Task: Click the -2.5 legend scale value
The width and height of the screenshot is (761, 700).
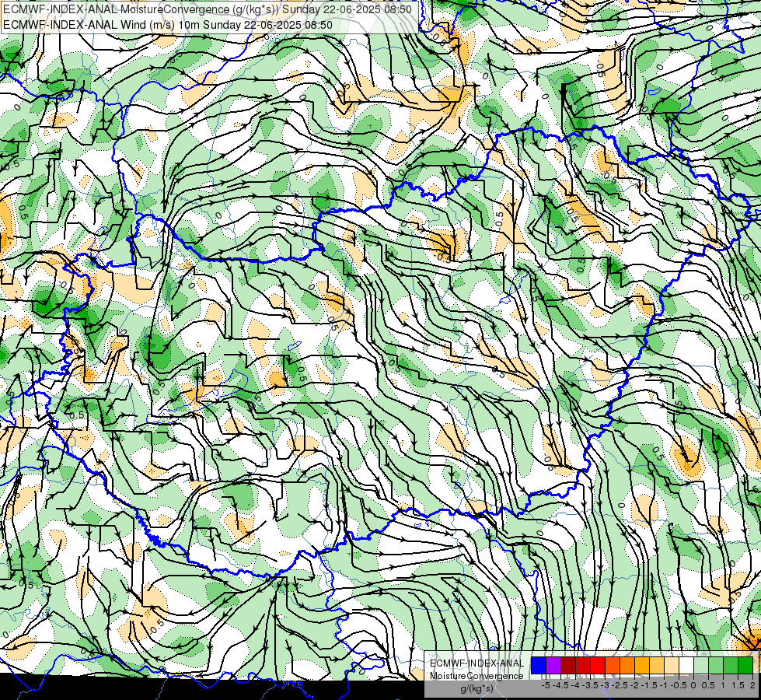Action: pos(620,685)
